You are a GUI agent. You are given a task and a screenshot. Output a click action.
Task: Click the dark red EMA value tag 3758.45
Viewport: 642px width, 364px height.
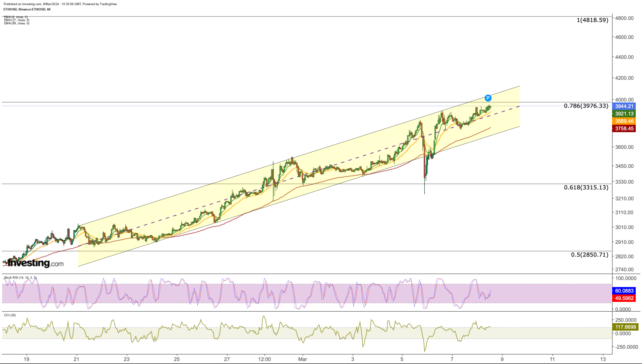[624, 129]
